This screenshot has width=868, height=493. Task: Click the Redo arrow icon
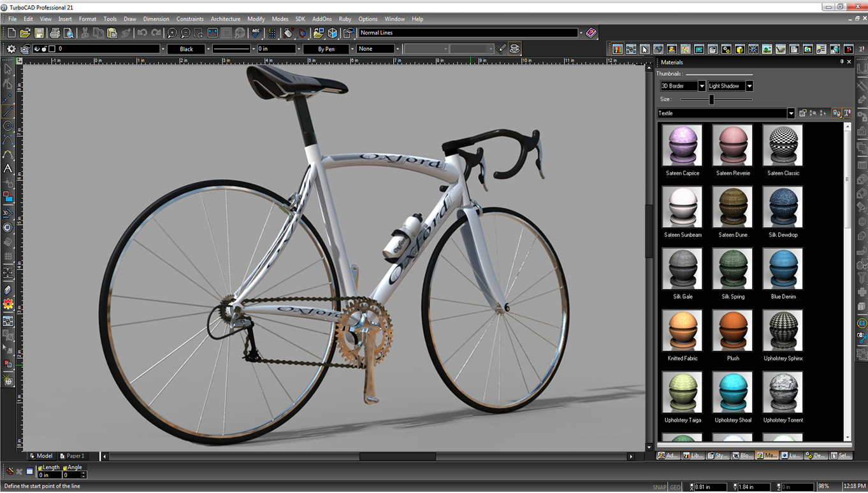tap(156, 33)
